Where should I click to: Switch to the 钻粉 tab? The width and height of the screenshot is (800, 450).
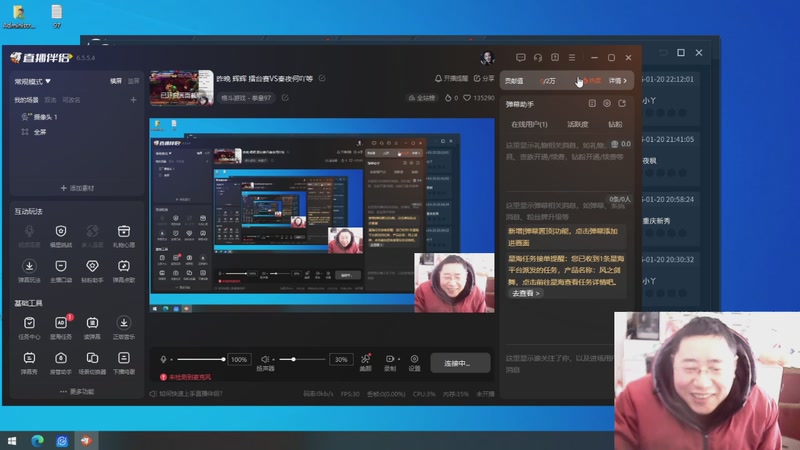(615, 124)
